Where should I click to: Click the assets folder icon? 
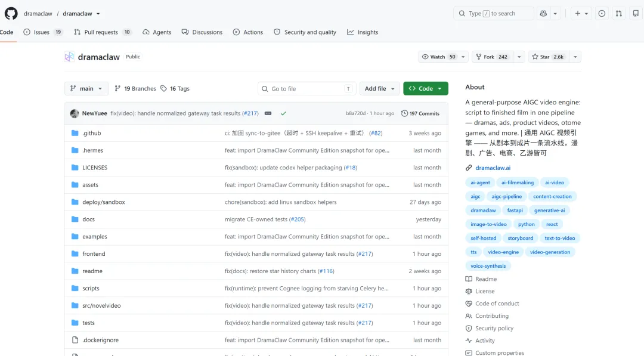pyautogui.click(x=75, y=185)
